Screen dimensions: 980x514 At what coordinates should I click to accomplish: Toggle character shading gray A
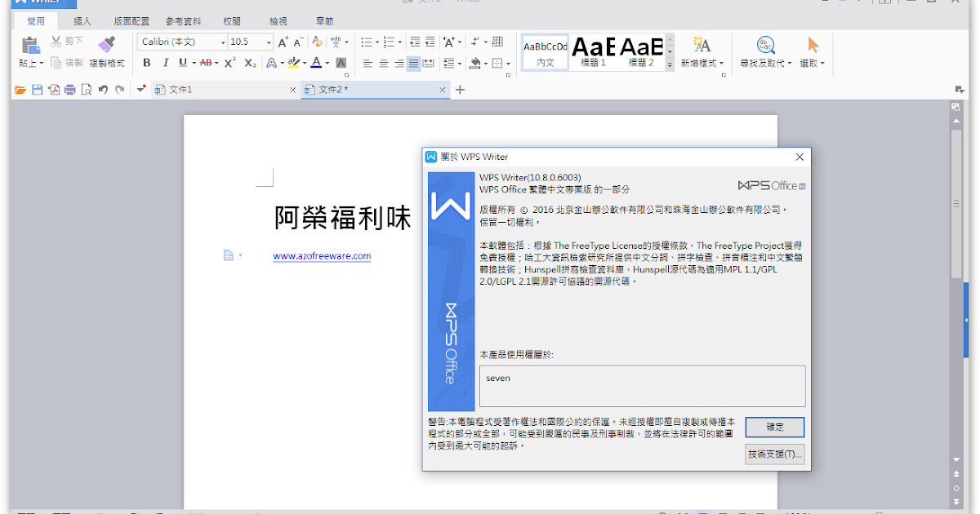coord(341,63)
